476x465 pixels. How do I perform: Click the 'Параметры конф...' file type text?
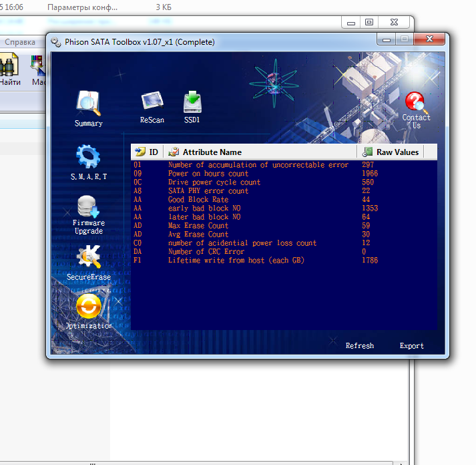(x=82, y=7)
